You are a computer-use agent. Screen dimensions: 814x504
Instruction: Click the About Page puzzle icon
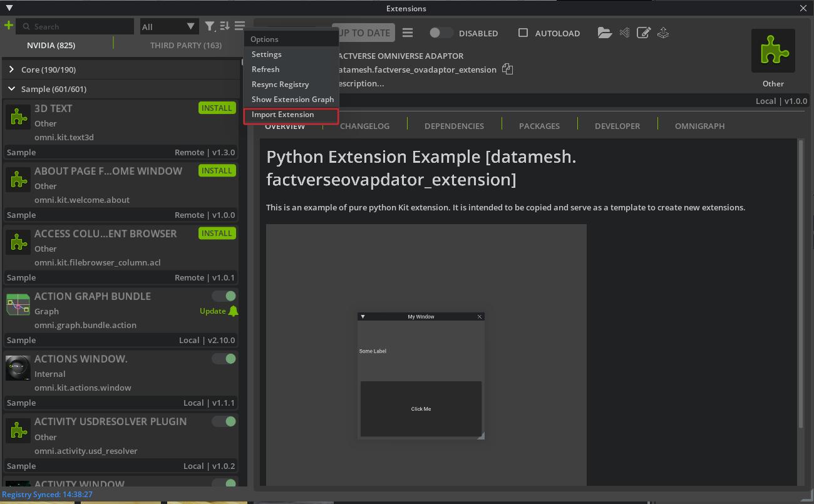coord(18,180)
